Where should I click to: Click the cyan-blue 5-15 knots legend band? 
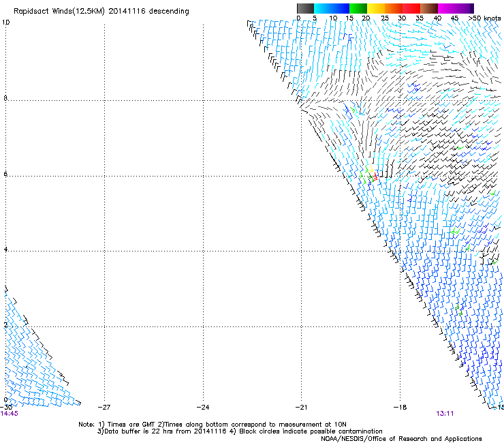tap(332, 8)
